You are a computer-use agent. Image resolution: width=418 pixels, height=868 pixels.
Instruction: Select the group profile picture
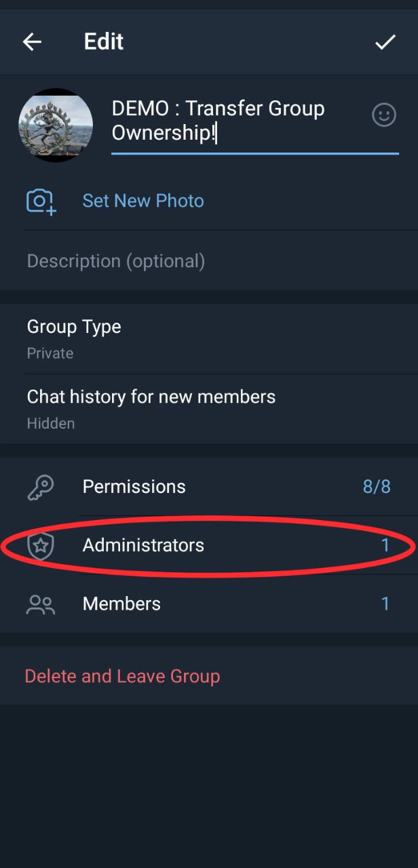coord(56,125)
